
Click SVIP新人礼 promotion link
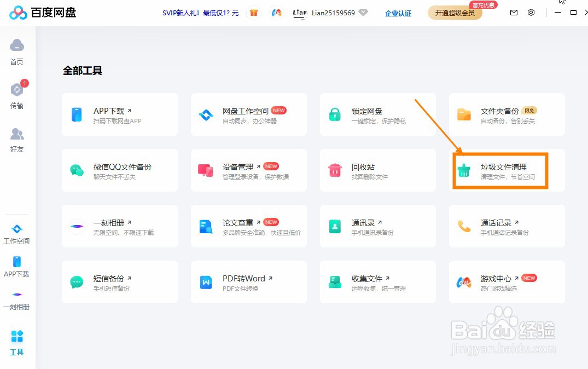[x=200, y=13]
